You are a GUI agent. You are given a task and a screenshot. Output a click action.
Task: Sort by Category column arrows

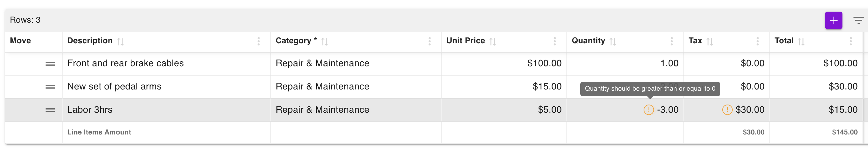click(325, 42)
